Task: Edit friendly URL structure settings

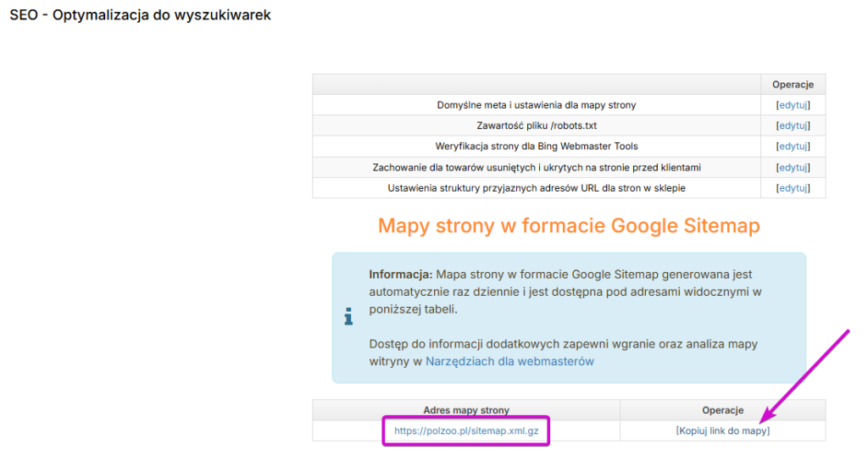Action: [793, 188]
